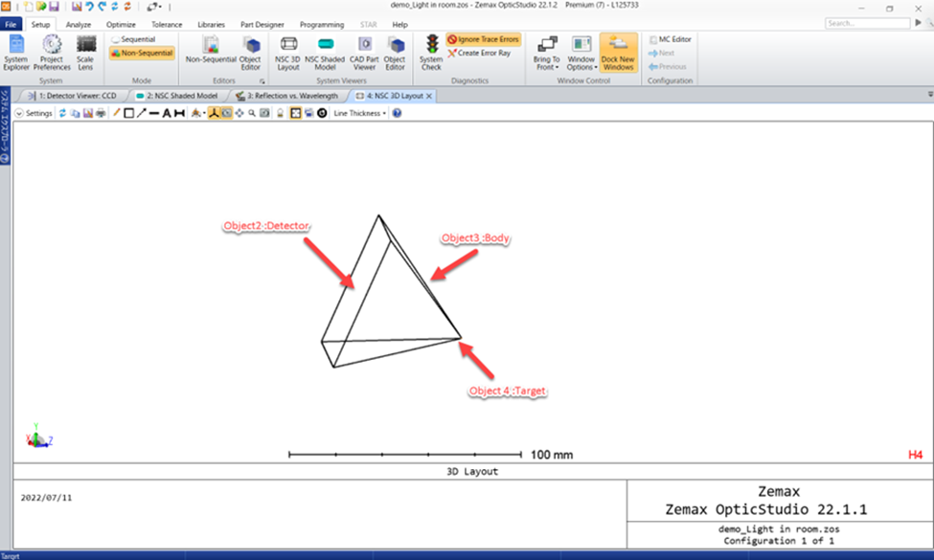Open the System Explorer panel
The image size is (934, 560).
tap(15, 50)
